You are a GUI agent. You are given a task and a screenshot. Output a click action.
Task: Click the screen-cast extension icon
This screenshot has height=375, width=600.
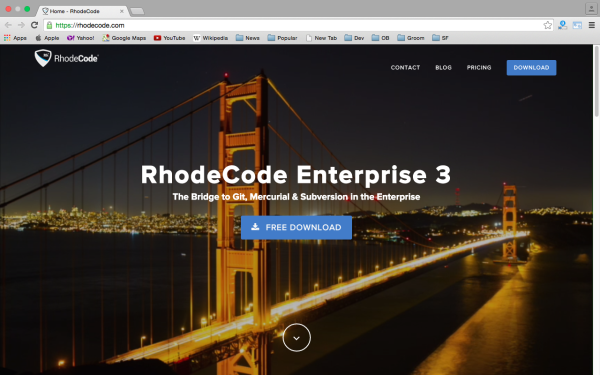pos(577,25)
